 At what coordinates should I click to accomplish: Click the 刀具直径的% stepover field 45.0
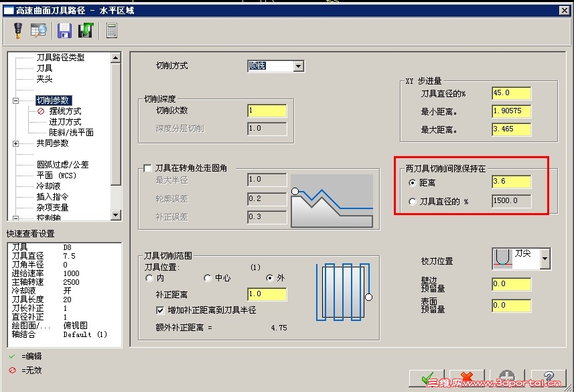[x=511, y=93]
